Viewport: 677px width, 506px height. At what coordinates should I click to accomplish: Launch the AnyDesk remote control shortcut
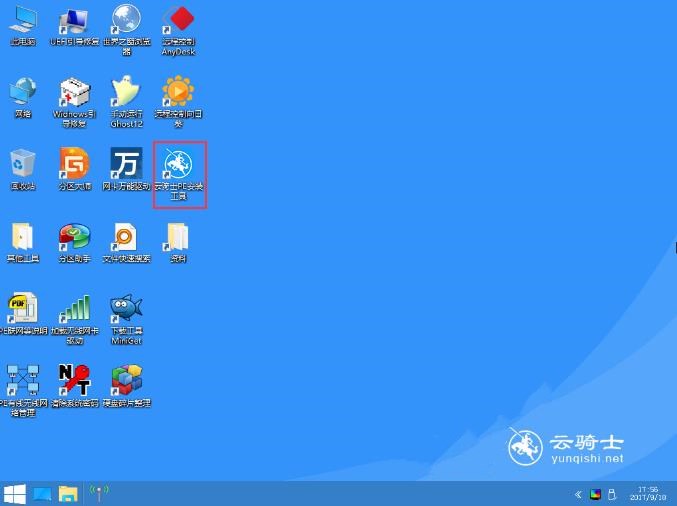pos(178,30)
